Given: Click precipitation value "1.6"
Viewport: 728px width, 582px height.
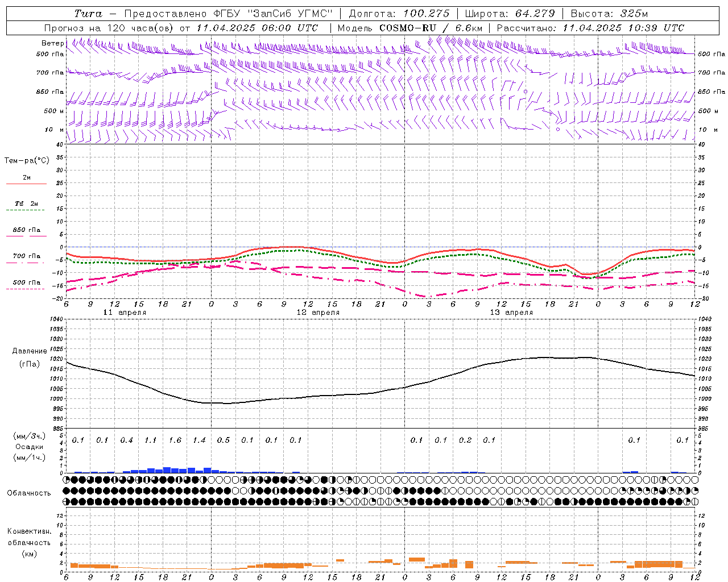Looking at the screenshot, I should pyautogui.click(x=175, y=440).
